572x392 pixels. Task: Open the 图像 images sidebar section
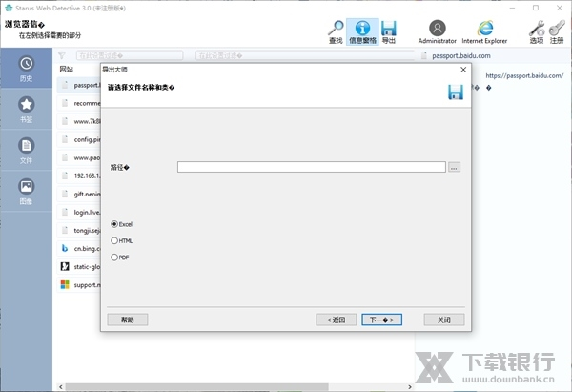pos(27,191)
